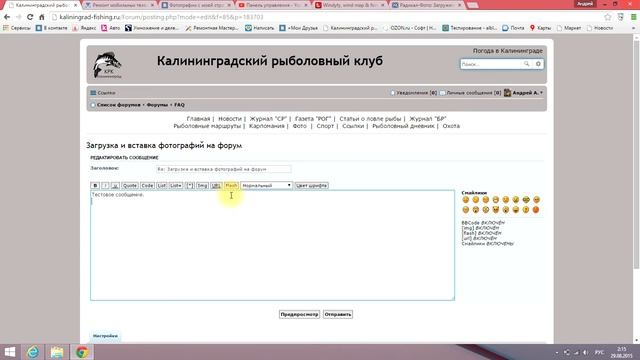Open the 'Спорт' link
The height and width of the screenshot is (360, 640).
click(325, 126)
